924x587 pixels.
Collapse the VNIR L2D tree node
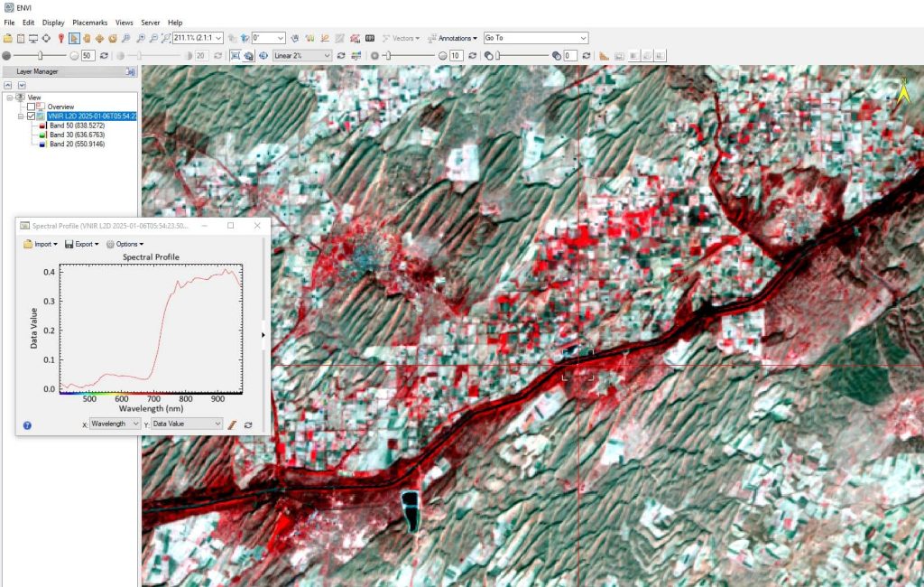(20, 116)
